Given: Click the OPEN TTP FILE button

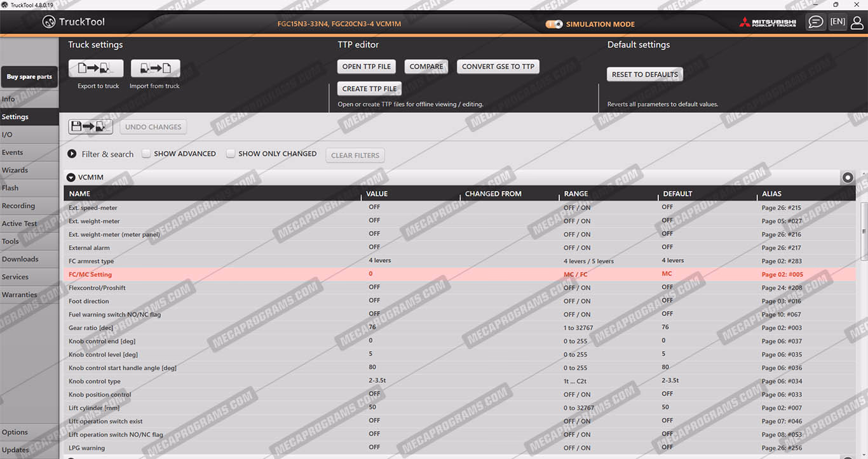Looking at the screenshot, I should 367,67.
